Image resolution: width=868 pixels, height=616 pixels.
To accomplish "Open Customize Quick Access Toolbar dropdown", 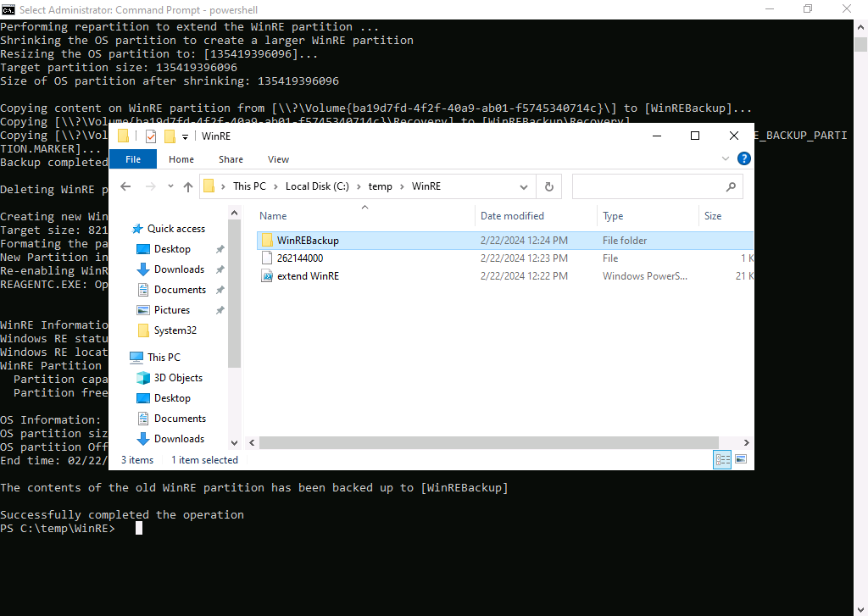I will [185, 136].
